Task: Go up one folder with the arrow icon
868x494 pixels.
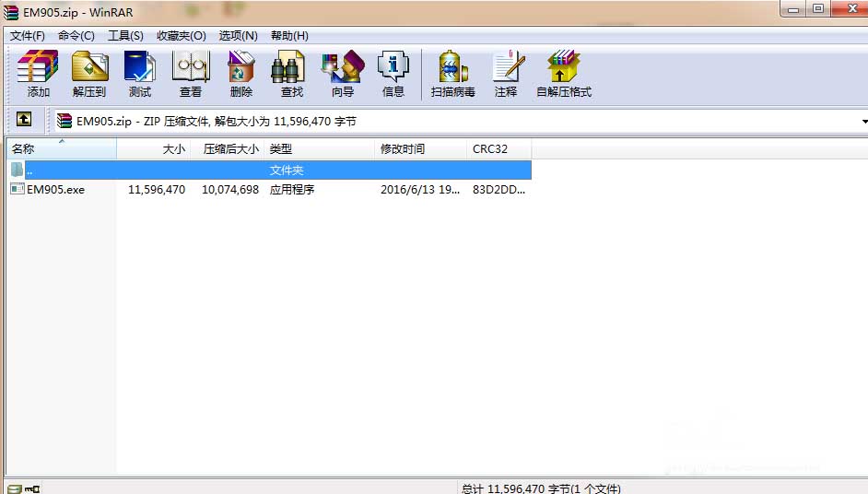Action: (x=24, y=119)
